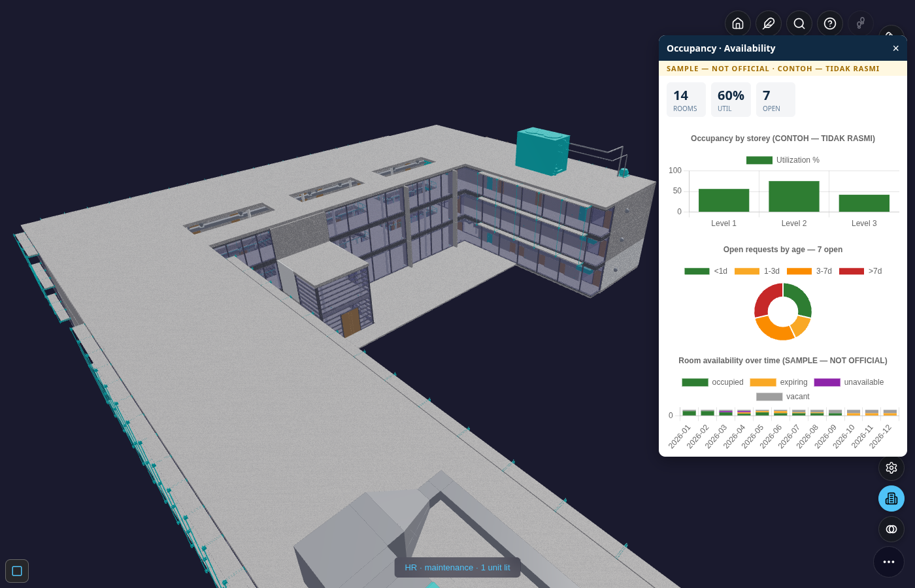This screenshot has width=915, height=588.
Task: Toggle the vacant legend entry
Action: (783, 397)
